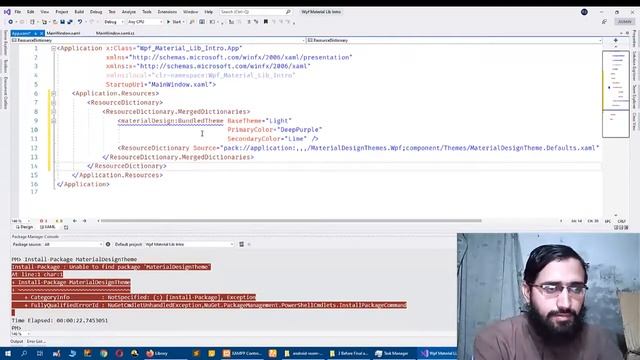The width and height of the screenshot is (640, 360).
Task: Open the File menu
Action: [18, 12]
